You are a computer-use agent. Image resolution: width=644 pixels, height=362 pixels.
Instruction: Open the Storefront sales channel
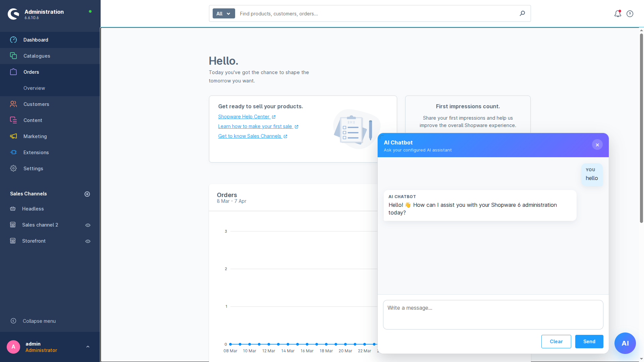coord(34,241)
